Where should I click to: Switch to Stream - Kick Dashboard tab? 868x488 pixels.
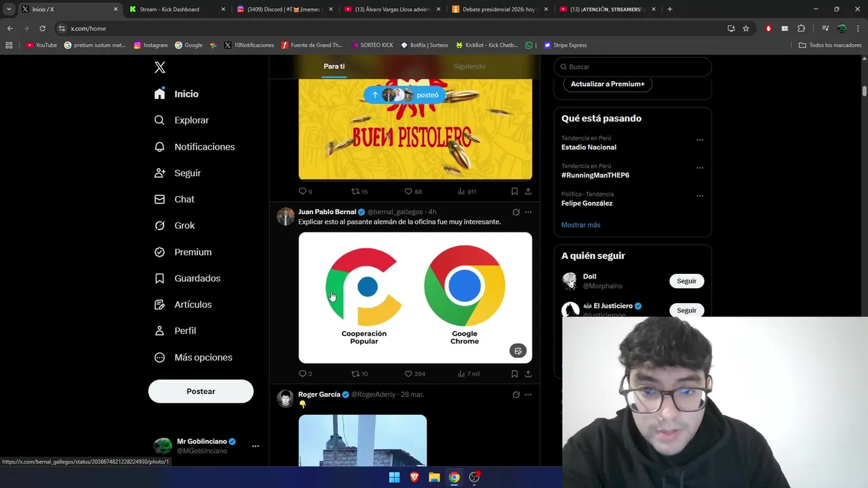coord(178,9)
